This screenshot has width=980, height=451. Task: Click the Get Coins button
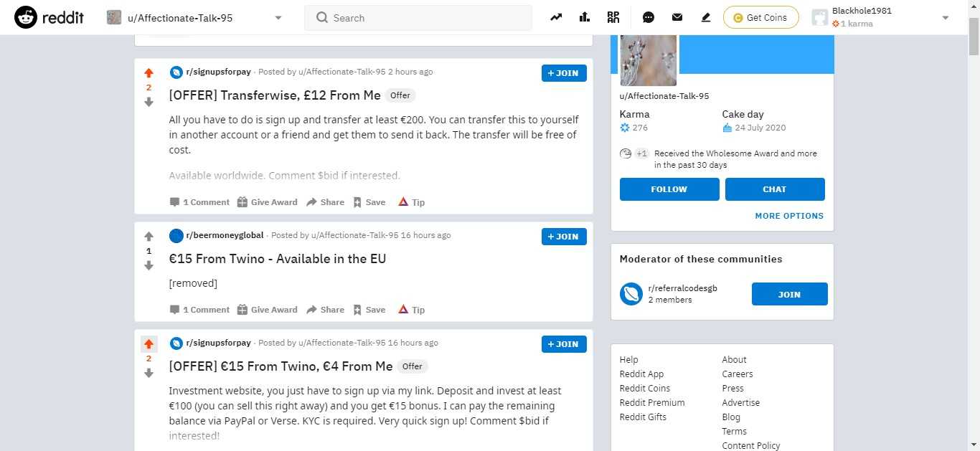tap(760, 17)
